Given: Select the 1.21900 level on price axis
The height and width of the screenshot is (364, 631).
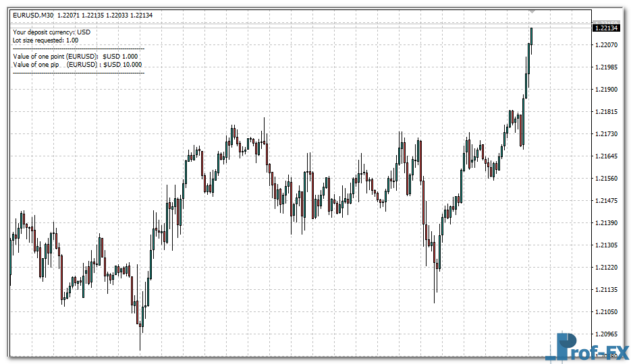Looking at the screenshot, I should pyautogui.click(x=607, y=90).
